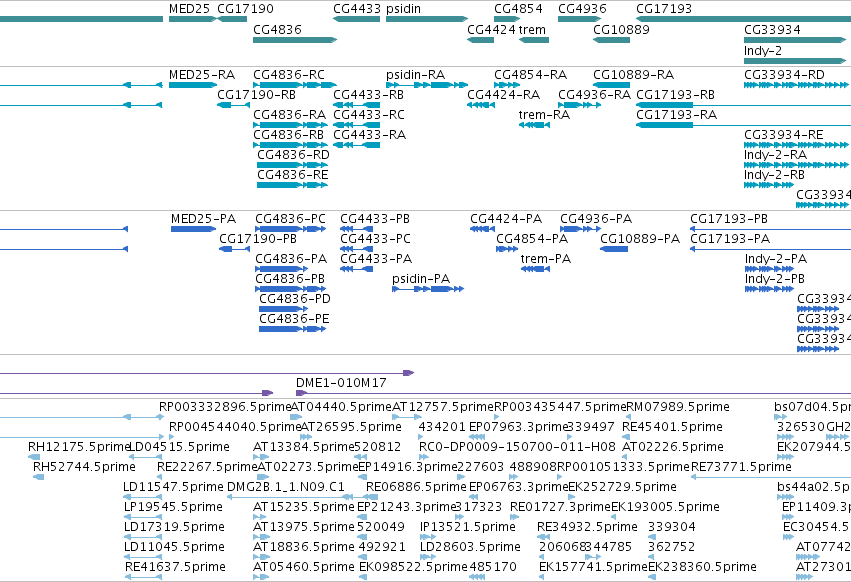
Task: Click the CG17193 gene label
Action: coord(664,9)
